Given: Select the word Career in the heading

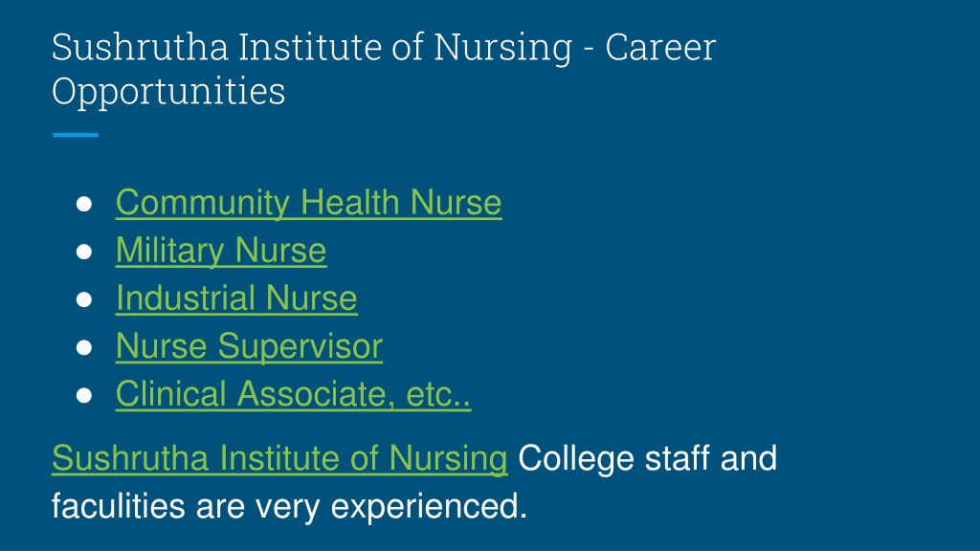Looking at the screenshot, I should (660, 48).
